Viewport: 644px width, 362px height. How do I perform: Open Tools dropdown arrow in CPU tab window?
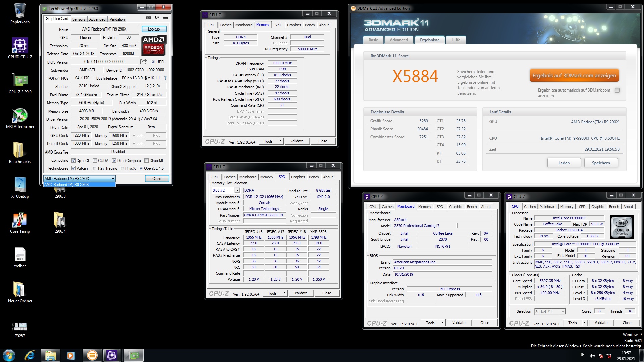(585, 323)
